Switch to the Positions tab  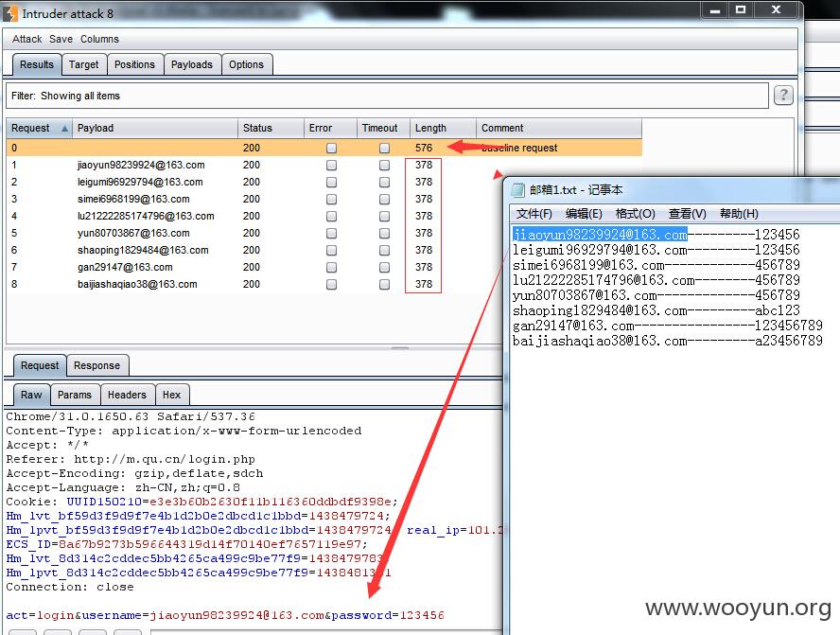(x=134, y=65)
